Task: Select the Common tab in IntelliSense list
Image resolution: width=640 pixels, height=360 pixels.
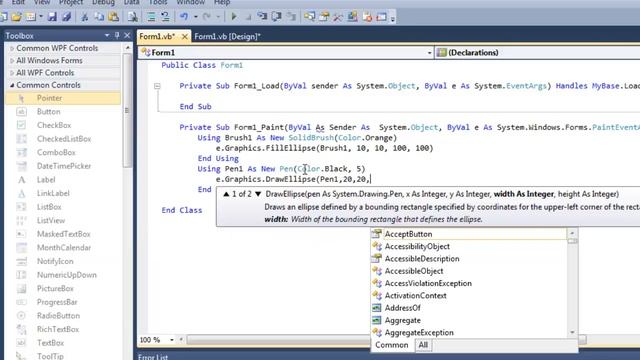Action: (391, 345)
